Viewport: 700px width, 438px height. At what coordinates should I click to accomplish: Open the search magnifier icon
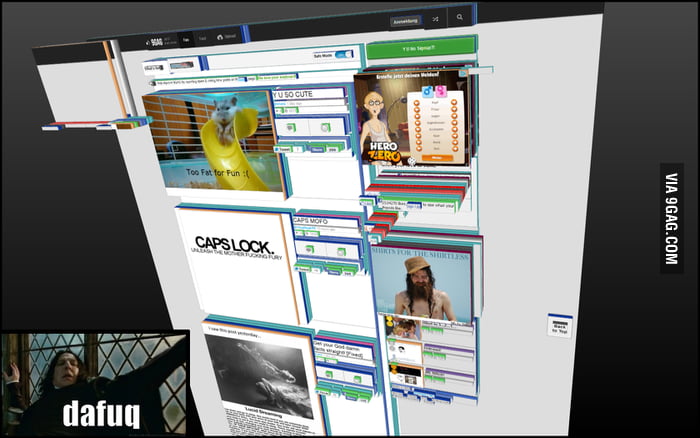tap(459, 17)
